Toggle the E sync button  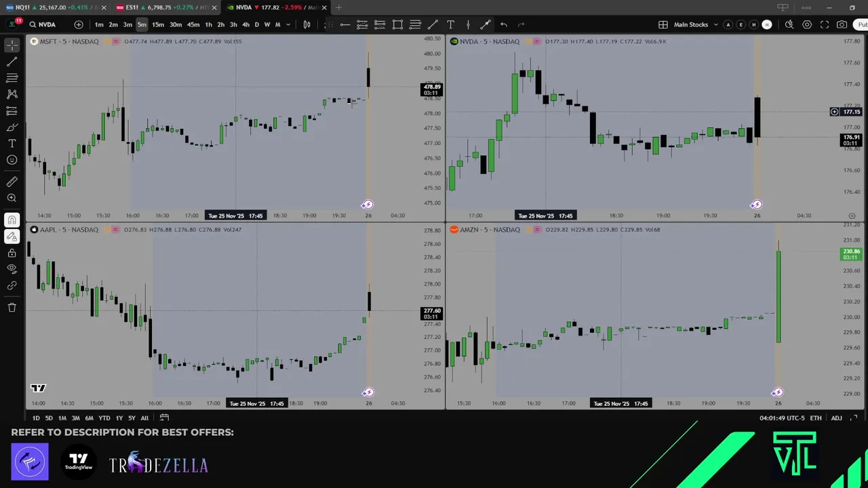[741, 24]
